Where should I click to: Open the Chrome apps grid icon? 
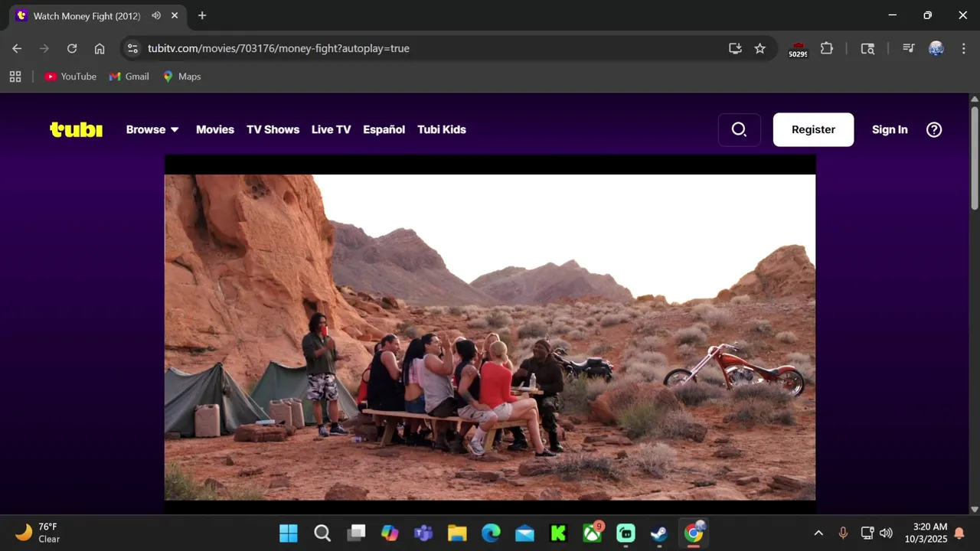coord(15,77)
